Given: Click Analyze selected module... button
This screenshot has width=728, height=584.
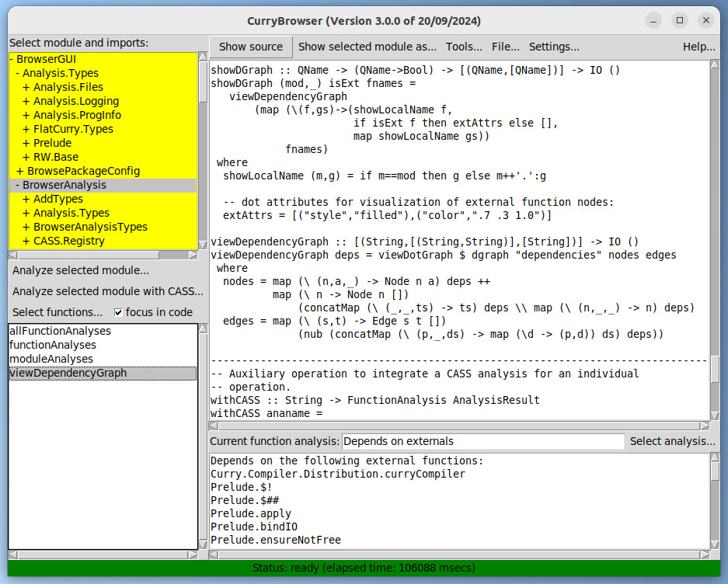Looking at the screenshot, I should pyautogui.click(x=81, y=271).
